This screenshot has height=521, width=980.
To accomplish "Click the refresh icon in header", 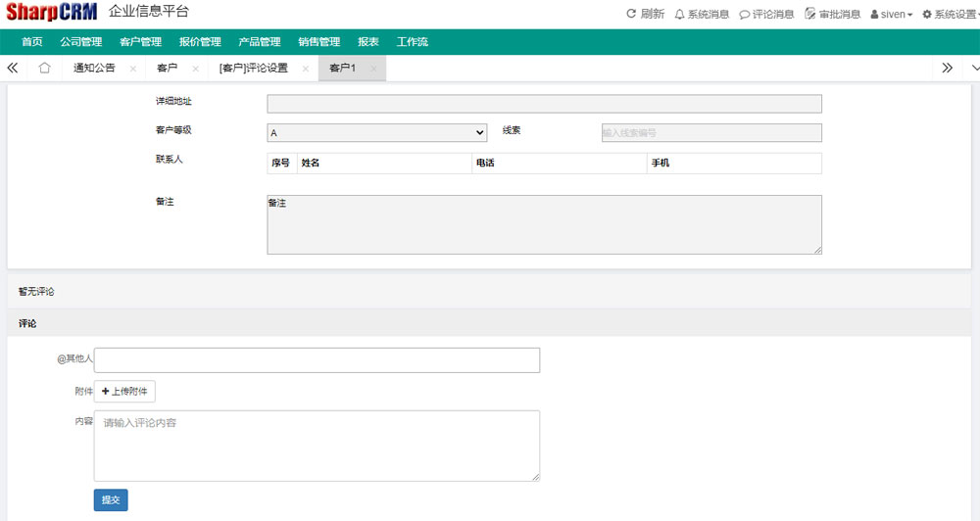I will (632, 14).
